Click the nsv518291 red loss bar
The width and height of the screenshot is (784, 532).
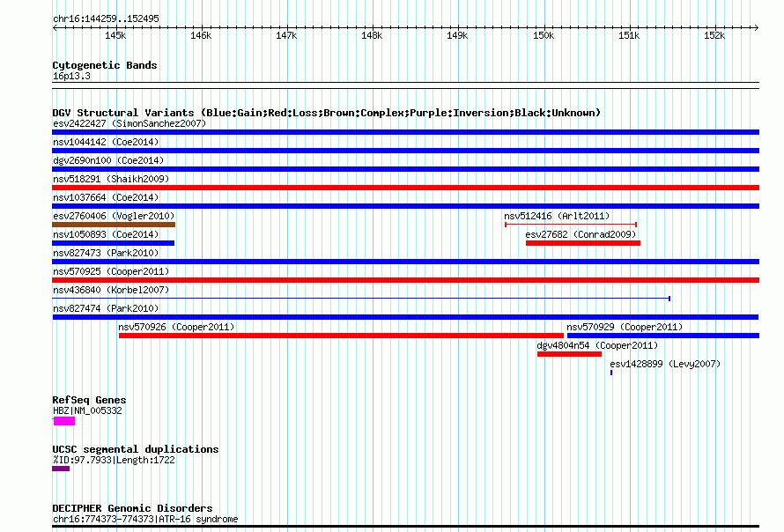click(405, 188)
